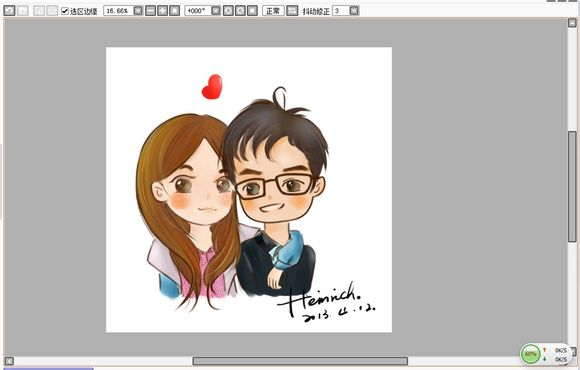Click the +000° rotation angle field

(198, 11)
